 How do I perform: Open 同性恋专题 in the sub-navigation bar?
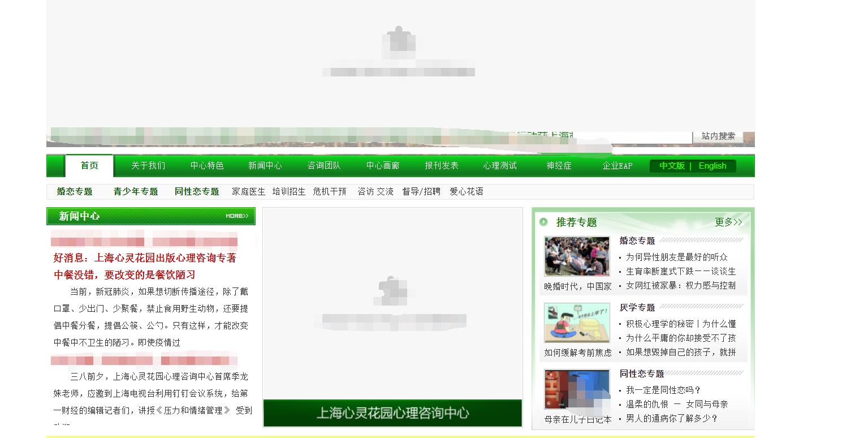[x=197, y=192]
